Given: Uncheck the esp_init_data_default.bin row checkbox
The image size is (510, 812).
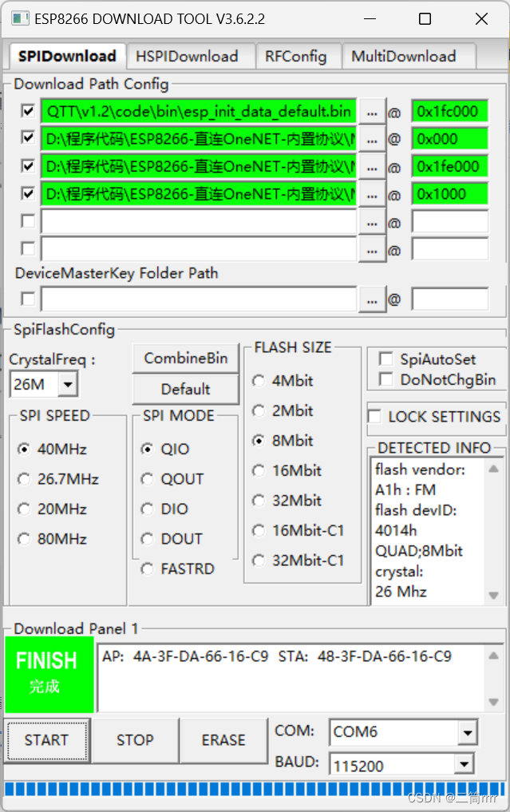Looking at the screenshot, I should tap(28, 111).
